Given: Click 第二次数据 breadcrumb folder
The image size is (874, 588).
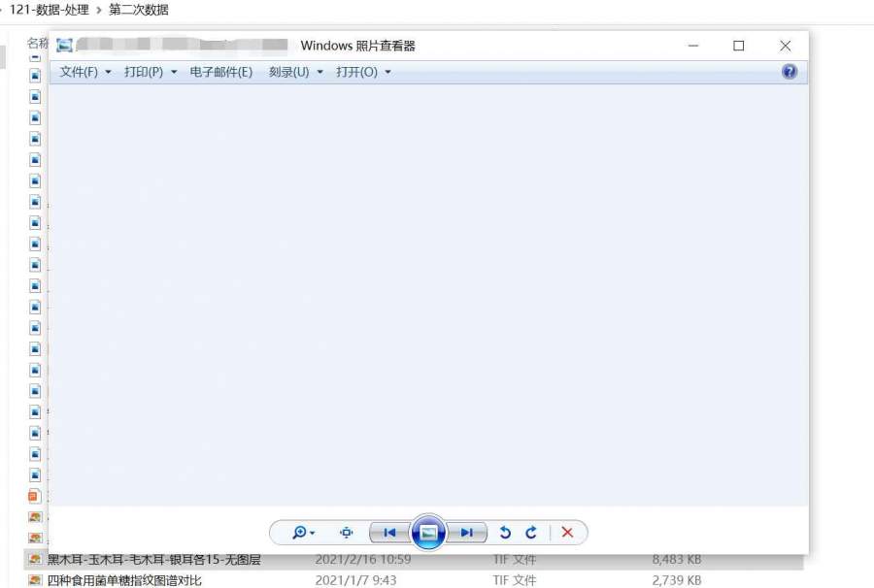Looking at the screenshot, I should click(x=139, y=10).
